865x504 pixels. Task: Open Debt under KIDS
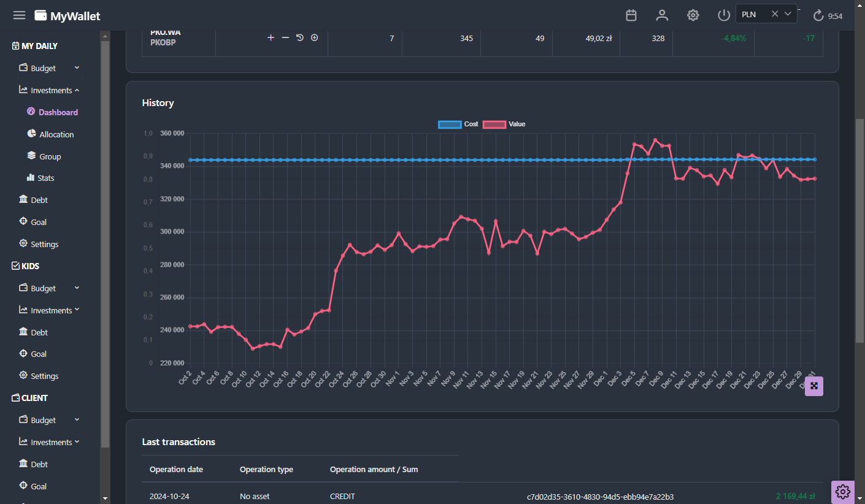tap(33, 332)
